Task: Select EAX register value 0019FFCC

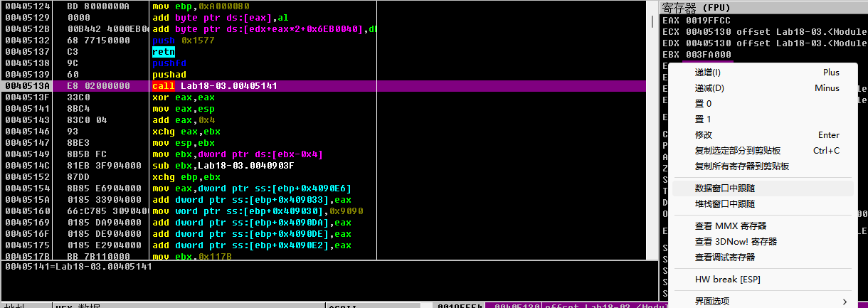Action: [x=708, y=21]
